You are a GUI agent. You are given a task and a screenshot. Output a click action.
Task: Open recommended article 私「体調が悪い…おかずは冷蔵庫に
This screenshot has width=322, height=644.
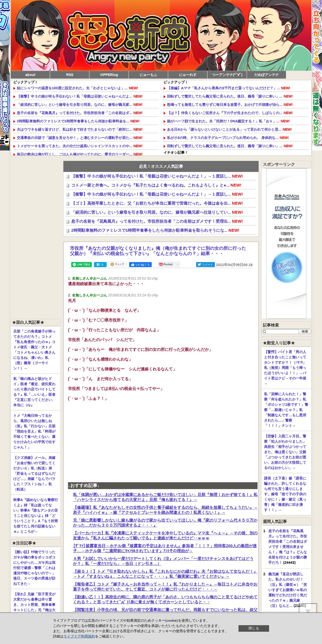(x=165, y=497)
